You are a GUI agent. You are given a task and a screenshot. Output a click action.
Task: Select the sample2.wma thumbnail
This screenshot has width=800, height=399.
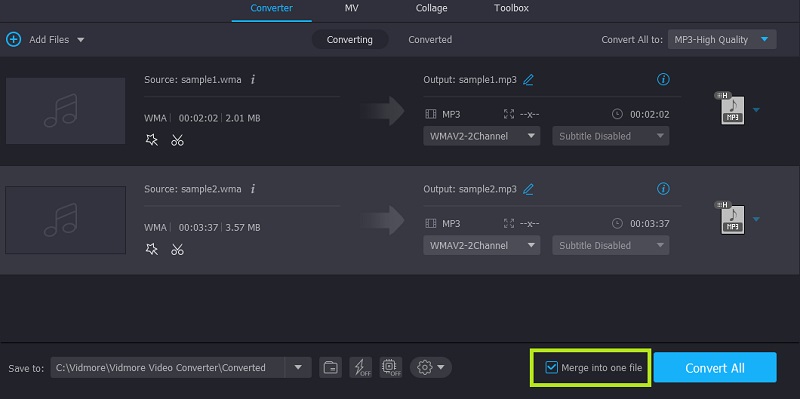pyautogui.click(x=65, y=220)
